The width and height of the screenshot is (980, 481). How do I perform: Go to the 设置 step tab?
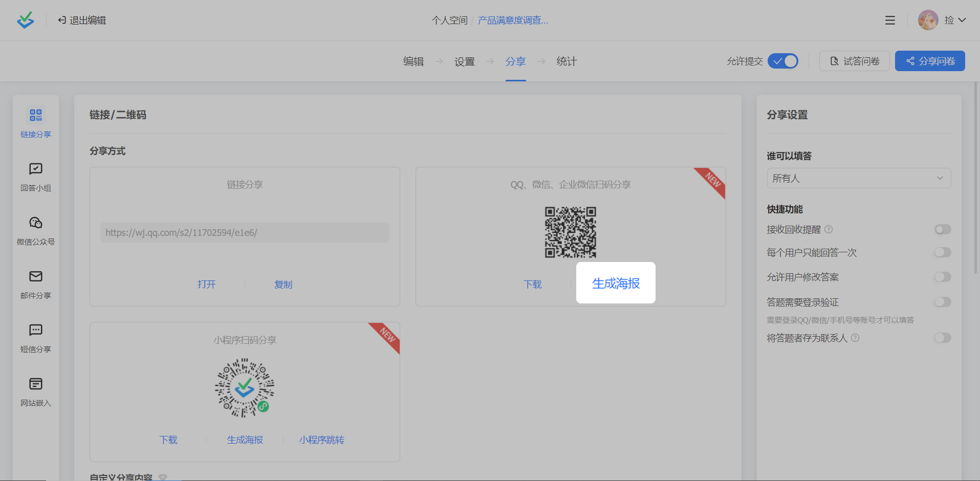[x=464, y=61]
